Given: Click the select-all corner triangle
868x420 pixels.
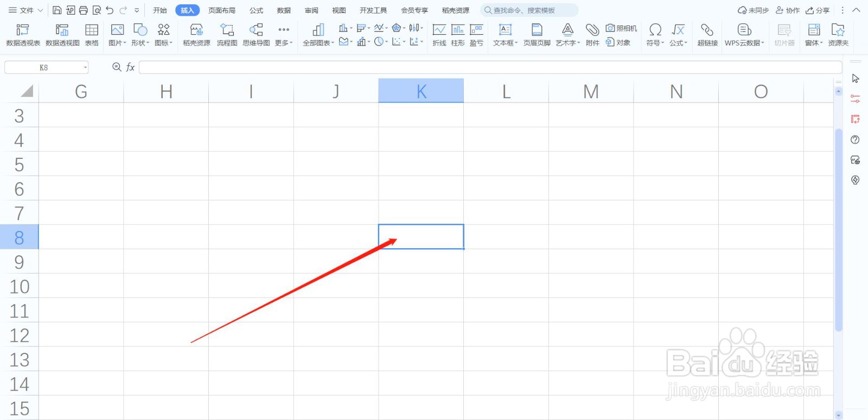Looking at the screenshot, I should (x=27, y=91).
